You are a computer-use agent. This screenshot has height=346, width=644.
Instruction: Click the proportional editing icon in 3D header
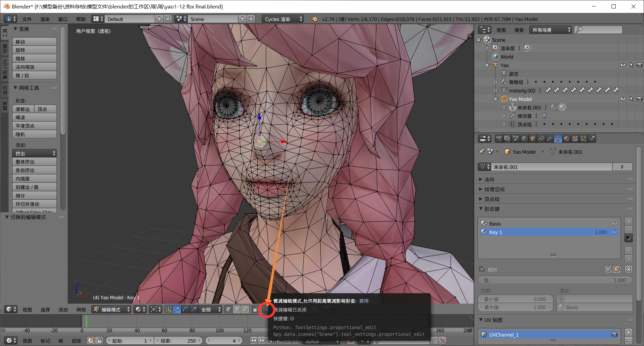point(267,309)
